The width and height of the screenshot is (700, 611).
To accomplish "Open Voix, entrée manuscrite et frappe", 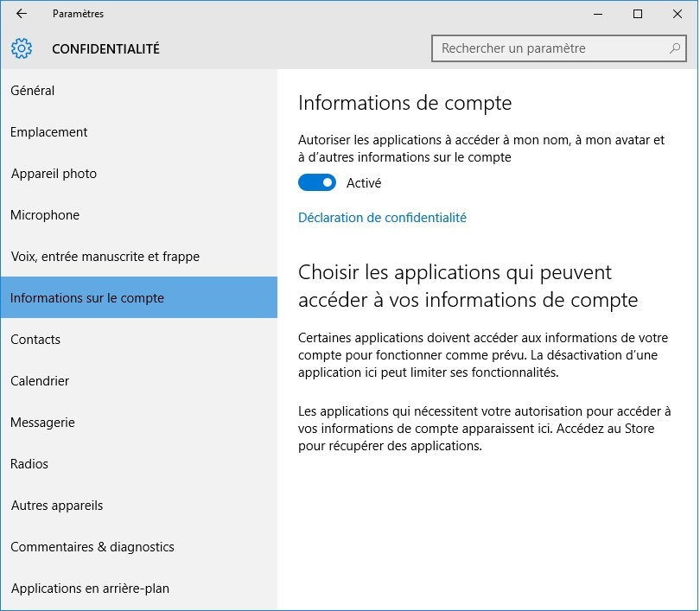I will (x=139, y=257).
